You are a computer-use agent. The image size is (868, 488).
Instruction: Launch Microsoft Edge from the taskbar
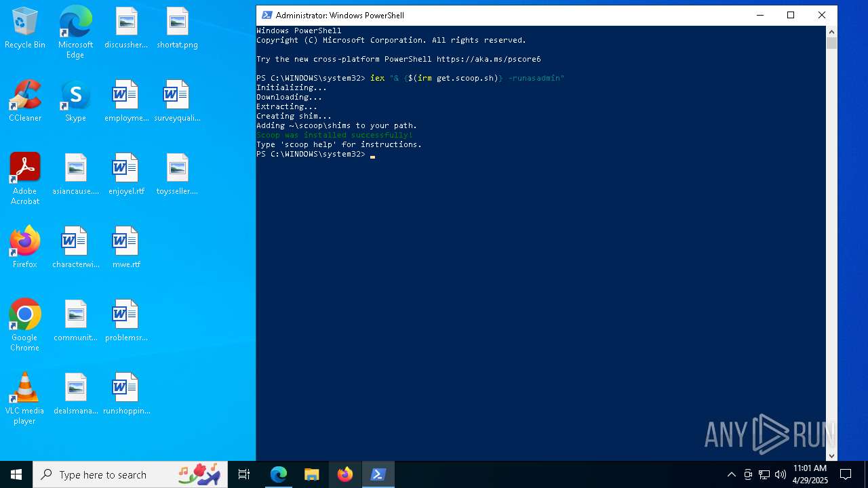pyautogui.click(x=279, y=474)
